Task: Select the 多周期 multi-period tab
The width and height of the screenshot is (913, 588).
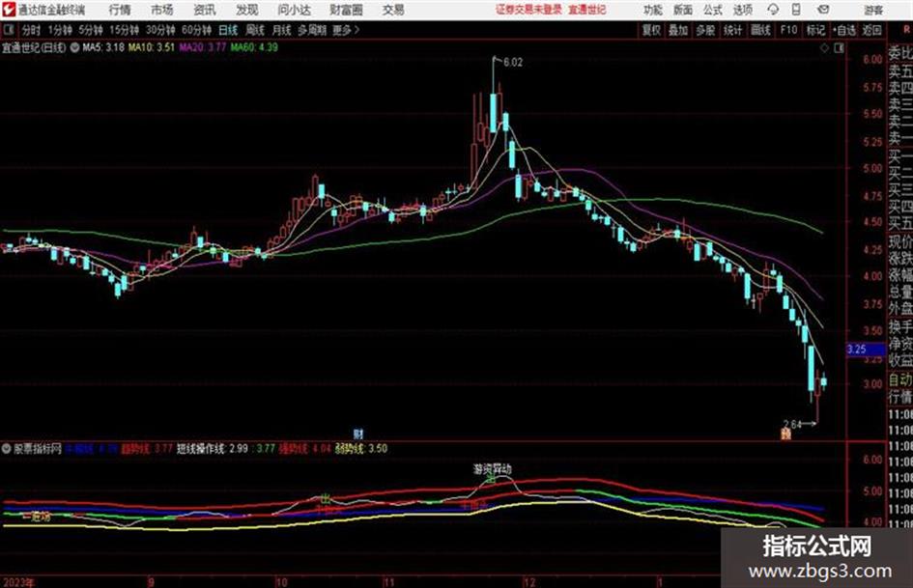Action: click(312, 30)
